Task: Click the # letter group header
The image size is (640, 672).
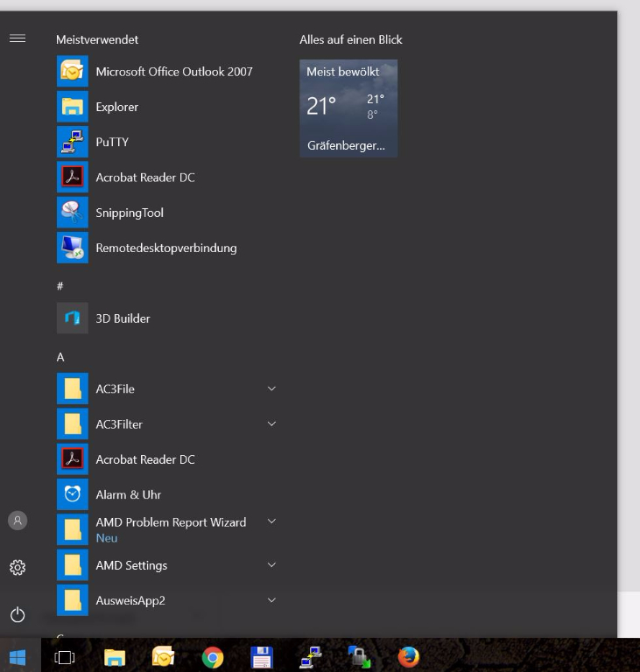Action: 60,286
